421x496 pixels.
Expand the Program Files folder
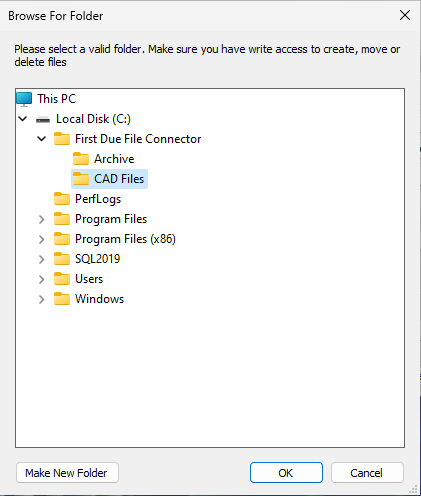coord(41,219)
